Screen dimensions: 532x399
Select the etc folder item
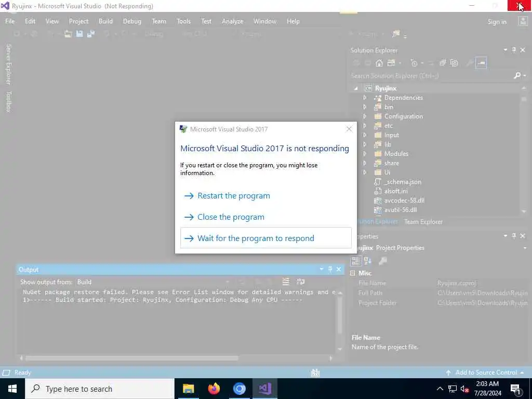[388, 126]
